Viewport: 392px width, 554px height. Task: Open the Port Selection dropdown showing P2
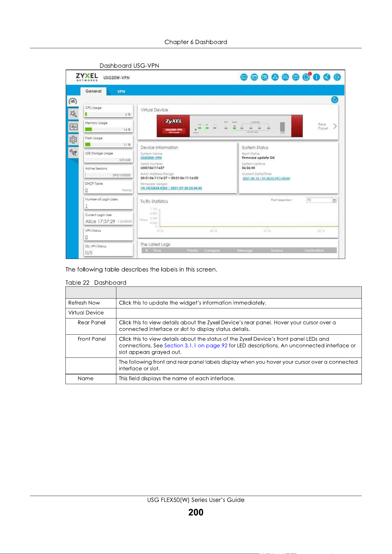pos(322,200)
